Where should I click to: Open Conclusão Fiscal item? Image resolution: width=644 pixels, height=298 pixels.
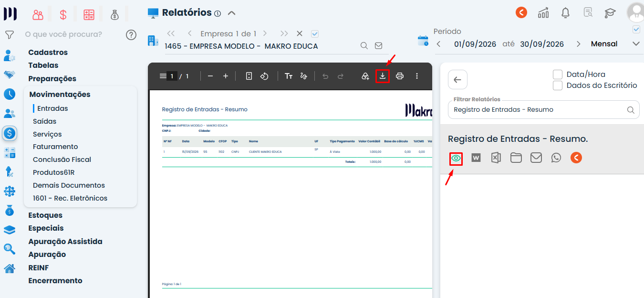tap(62, 160)
